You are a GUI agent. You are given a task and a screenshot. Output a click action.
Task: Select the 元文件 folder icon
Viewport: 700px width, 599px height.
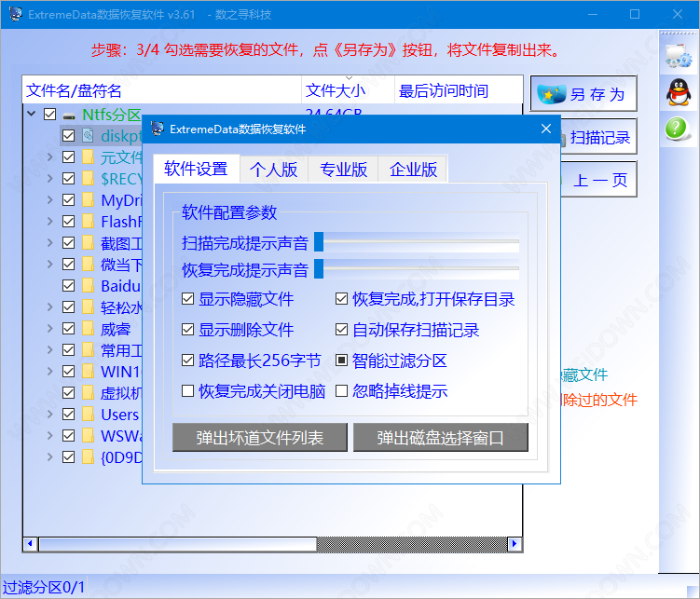[x=88, y=157]
